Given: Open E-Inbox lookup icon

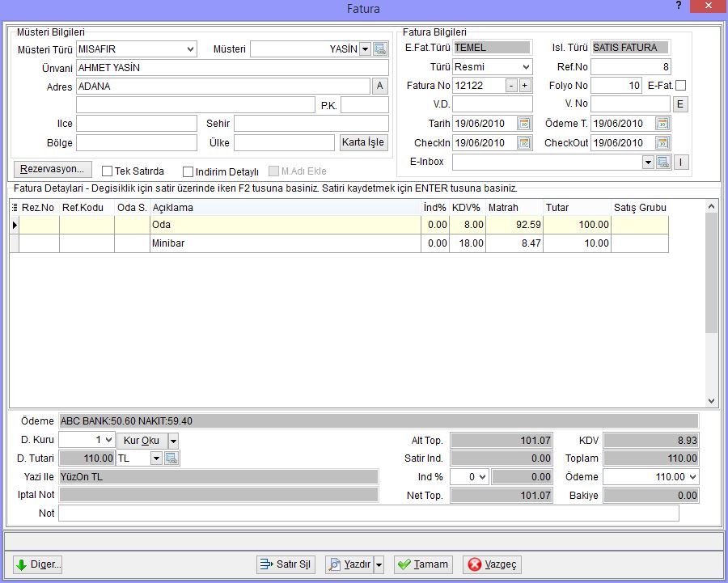Looking at the screenshot, I should 663,163.
